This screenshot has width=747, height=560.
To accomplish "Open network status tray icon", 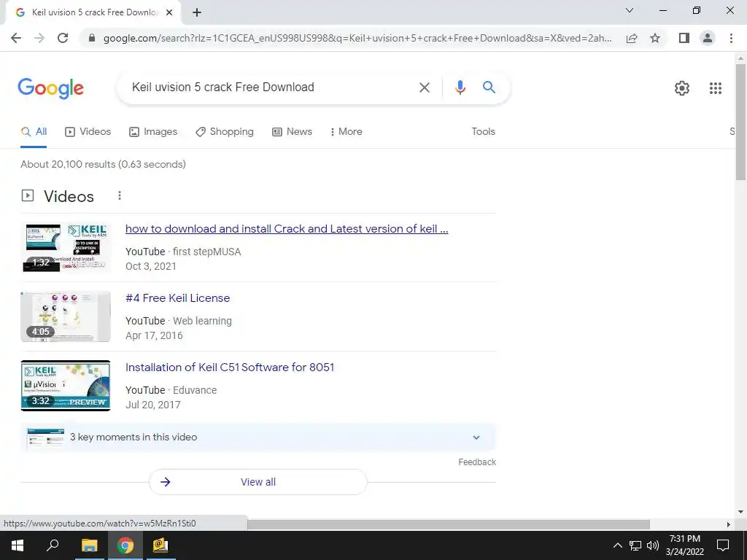I will coord(635,545).
